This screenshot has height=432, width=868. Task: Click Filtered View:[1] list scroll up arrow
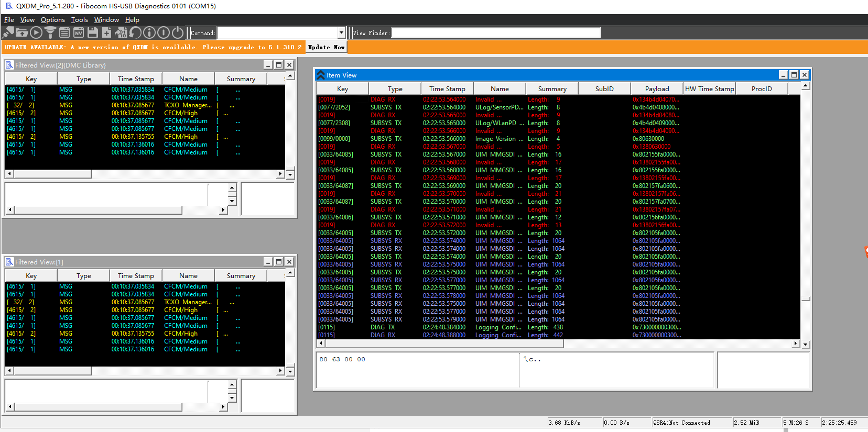290,273
